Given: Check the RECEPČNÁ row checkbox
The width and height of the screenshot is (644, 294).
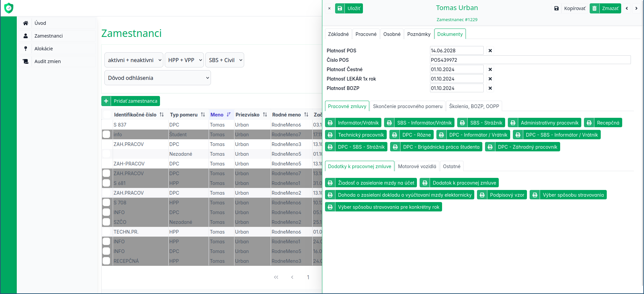Looking at the screenshot, I should 106,261.
